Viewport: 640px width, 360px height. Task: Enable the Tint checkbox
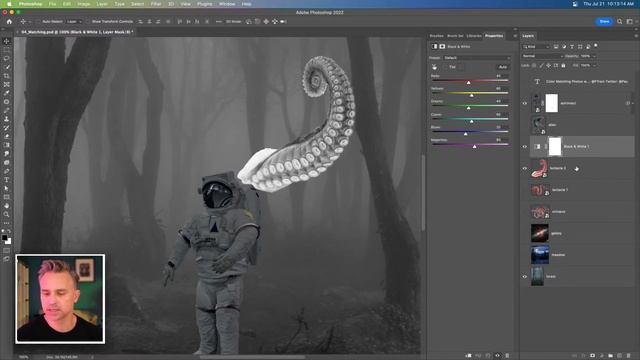[445, 67]
